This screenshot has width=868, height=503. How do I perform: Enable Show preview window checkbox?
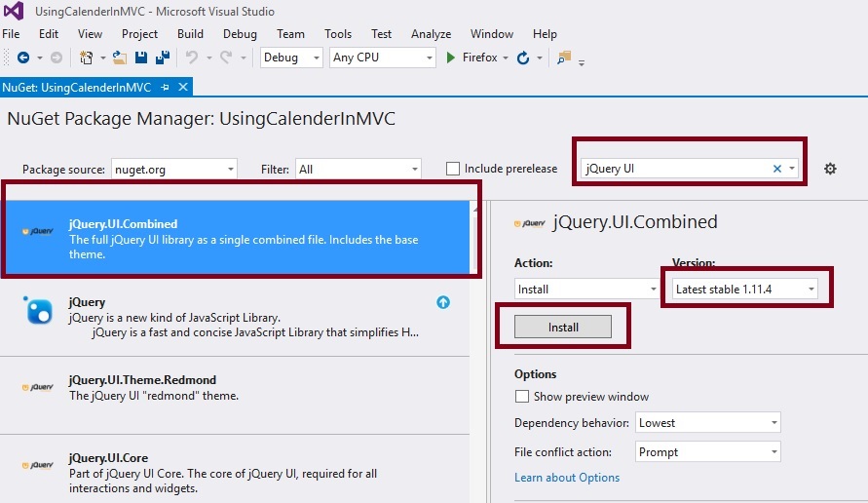pyautogui.click(x=521, y=396)
